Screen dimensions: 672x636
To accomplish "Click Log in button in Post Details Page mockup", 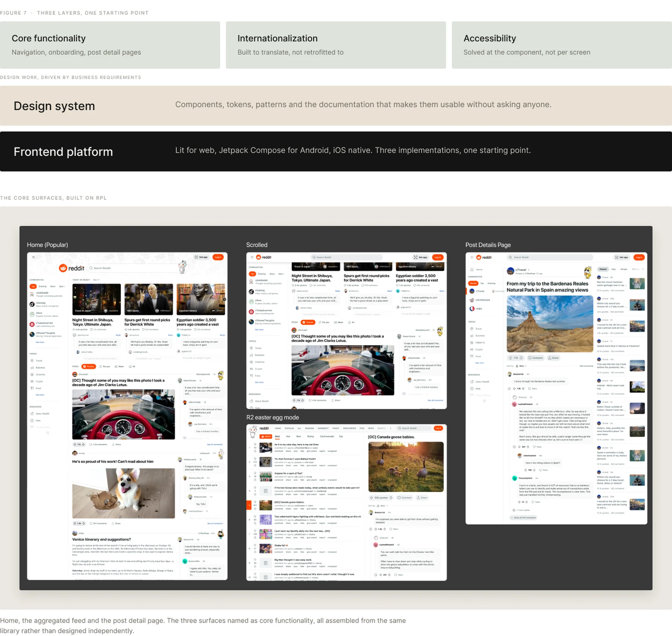I will (x=639, y=257).
